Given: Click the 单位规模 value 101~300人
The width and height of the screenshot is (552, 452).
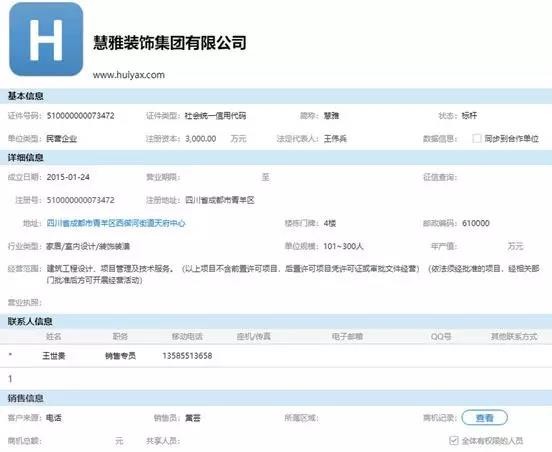Looking at the screenshot, I should point(343,246).
